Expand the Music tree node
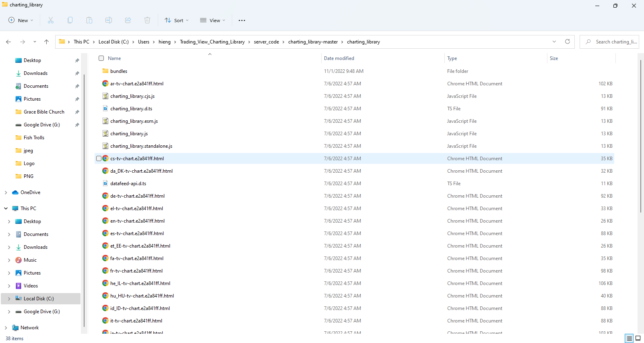 coord(9,260)
